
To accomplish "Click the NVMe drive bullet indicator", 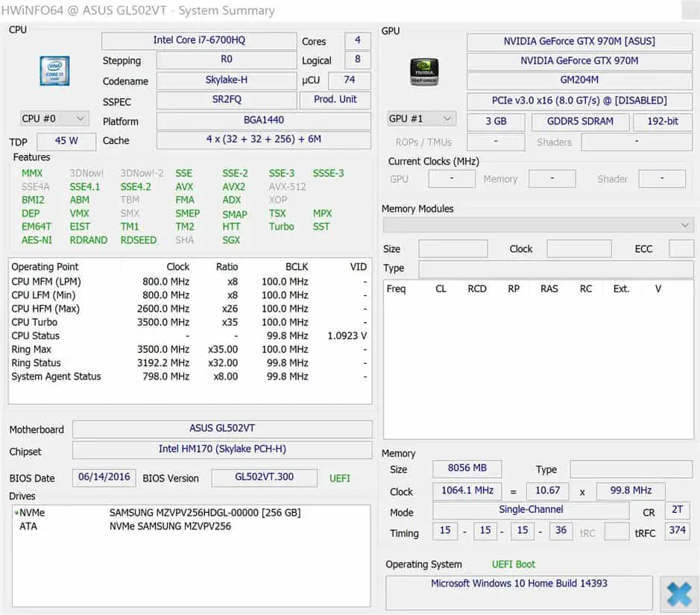I will [x=16, y=513].
